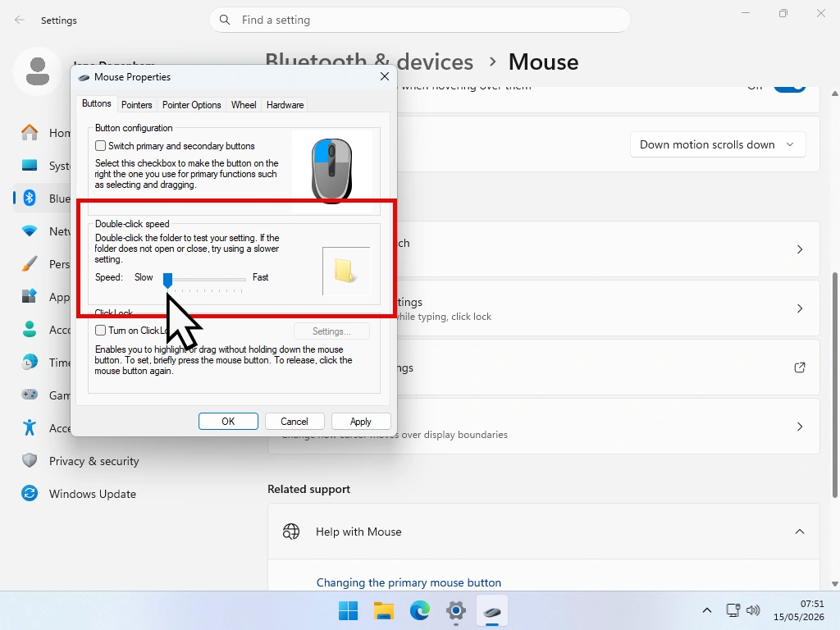840x630 pixels.
Task: Click the user profile avatar
Action: [38, 72]
